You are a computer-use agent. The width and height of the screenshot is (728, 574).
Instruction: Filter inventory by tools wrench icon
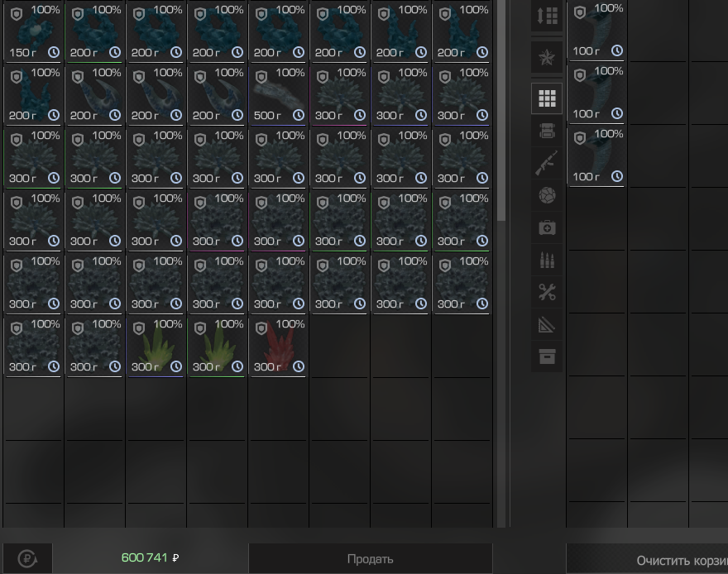coord(547,292)
